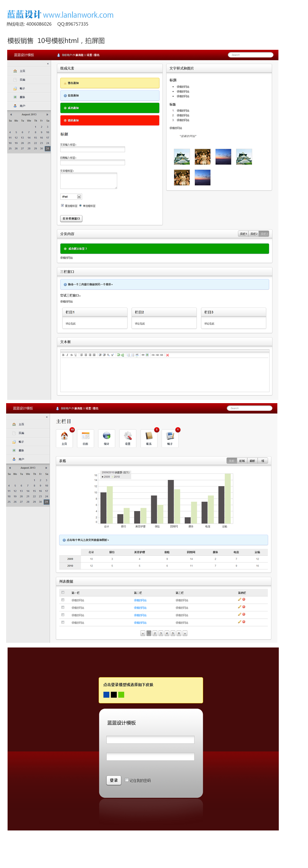Choose the blue skin color swatch

point(106,695)
